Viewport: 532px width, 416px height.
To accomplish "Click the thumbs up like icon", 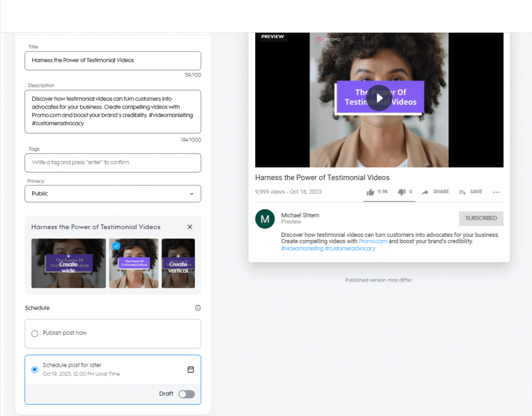I will pyautogui.click(x=371, y=192).
